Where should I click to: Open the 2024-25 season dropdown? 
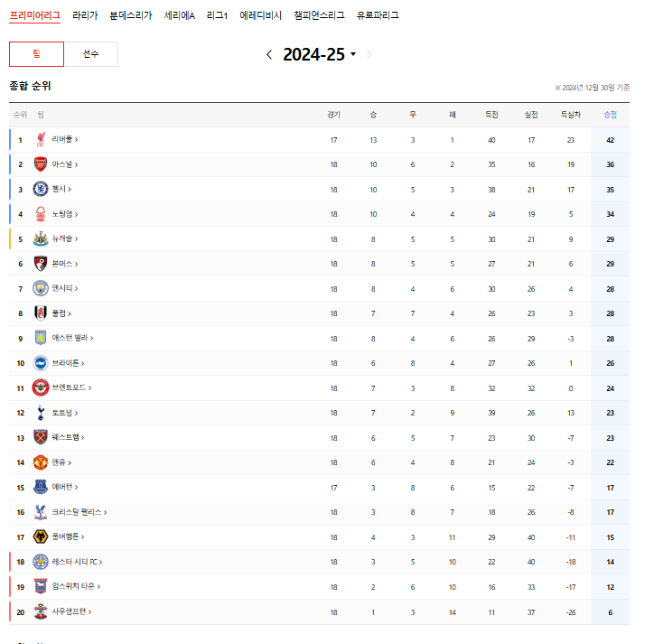[x=319, y=54]
